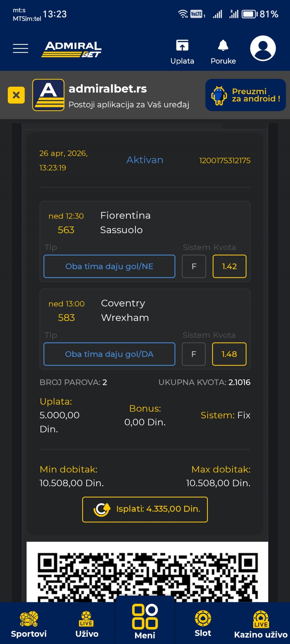Image resolution: width=290 pixels, height=644 pixels.
Task: Dismiss the app banner with X
Action: click(x=16, y=95)
